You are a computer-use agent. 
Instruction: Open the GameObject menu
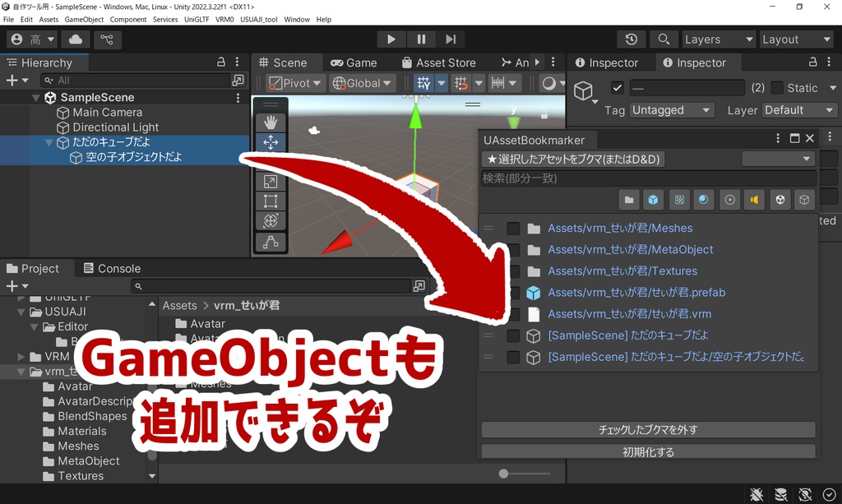point(84,19)
